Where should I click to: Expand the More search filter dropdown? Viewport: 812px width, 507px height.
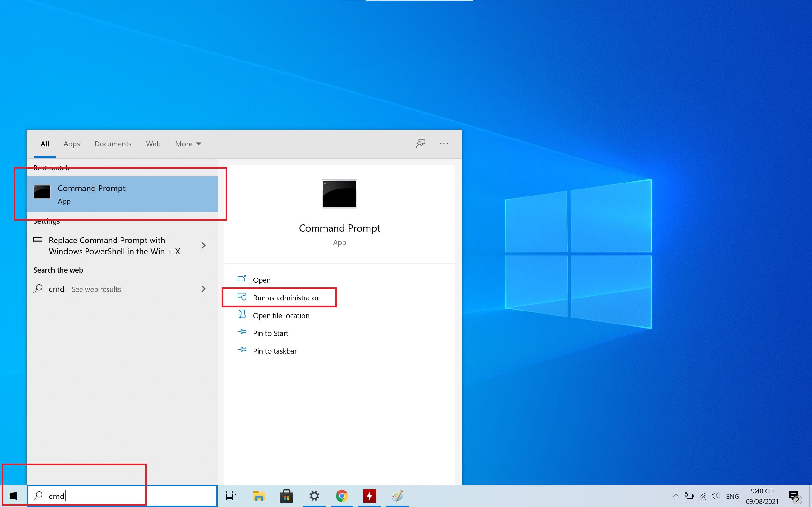(x=187, y=144)
